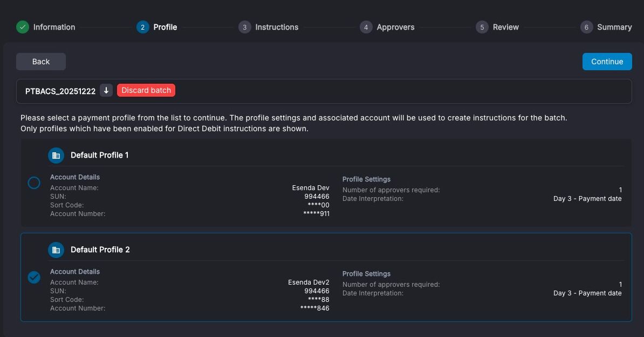
Task: Click the step 3 Instructions circle icon
Action: click(244, 27)
